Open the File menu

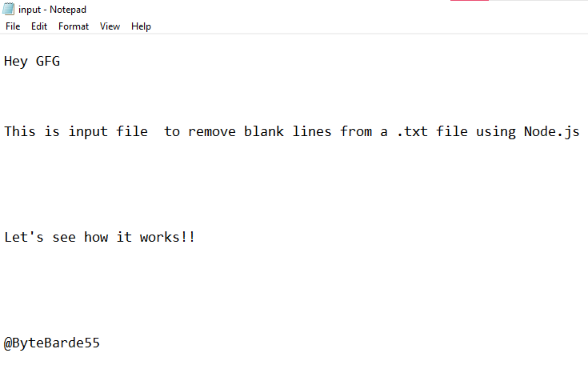coord(13,26)
